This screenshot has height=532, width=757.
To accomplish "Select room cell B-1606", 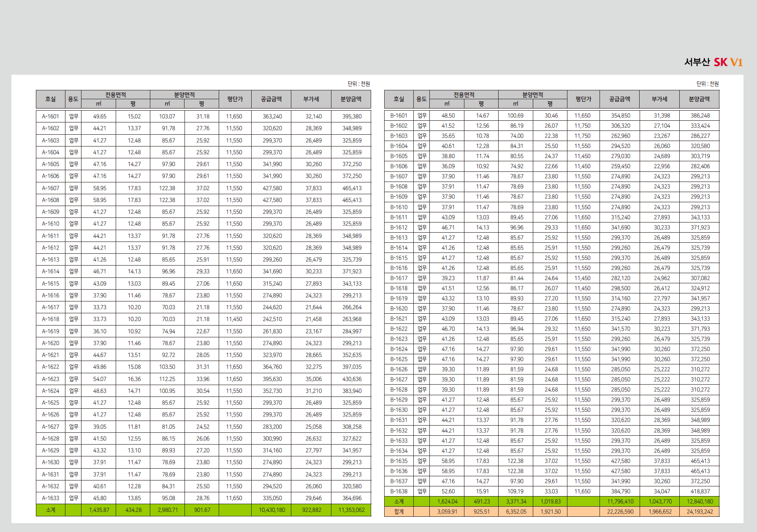I will point(399,166).
